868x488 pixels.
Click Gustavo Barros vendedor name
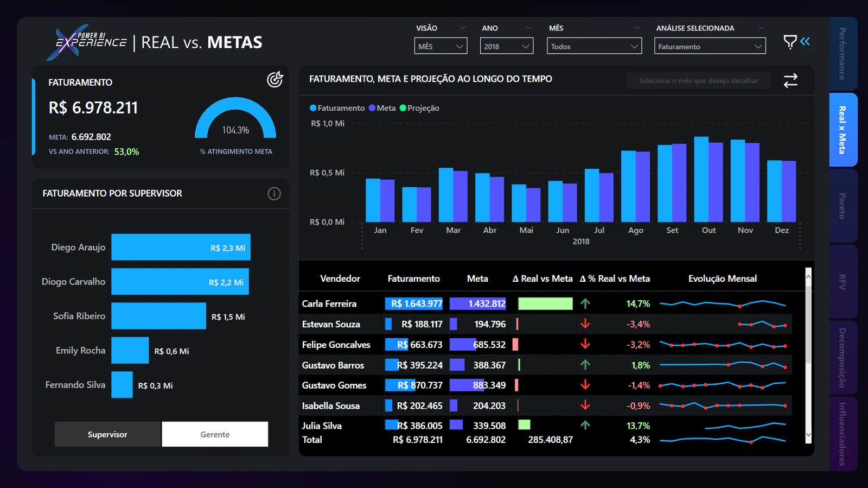[x=333, y=365]
